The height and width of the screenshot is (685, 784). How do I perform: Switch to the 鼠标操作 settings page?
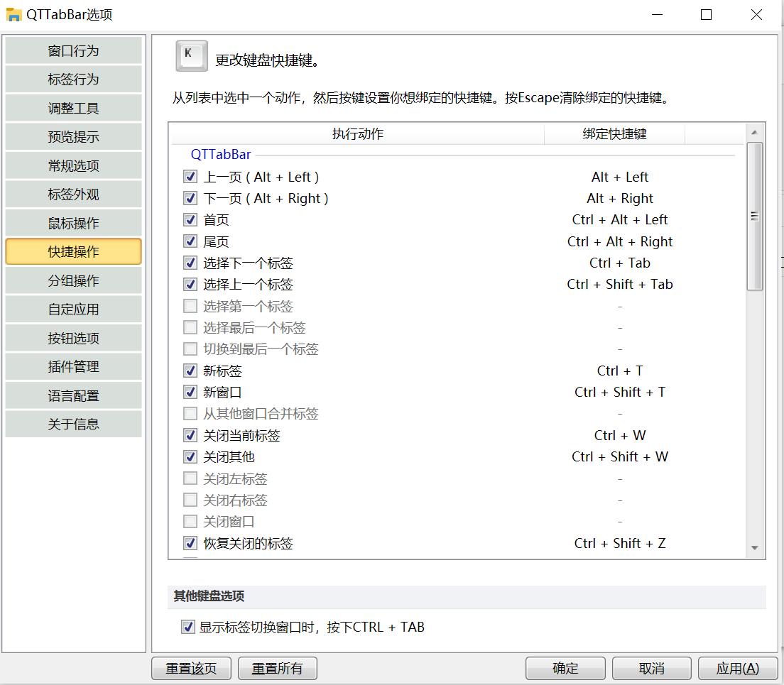(x=73, y=222)
